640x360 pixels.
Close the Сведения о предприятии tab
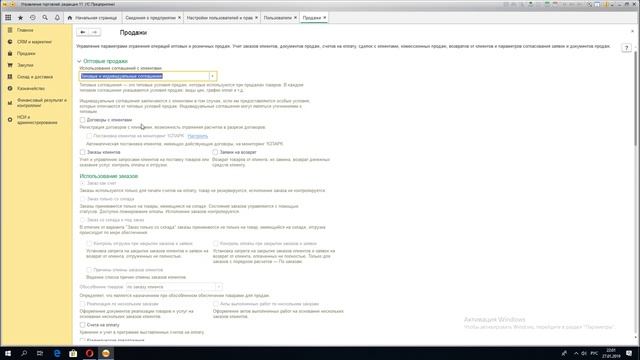coord(179,18)
